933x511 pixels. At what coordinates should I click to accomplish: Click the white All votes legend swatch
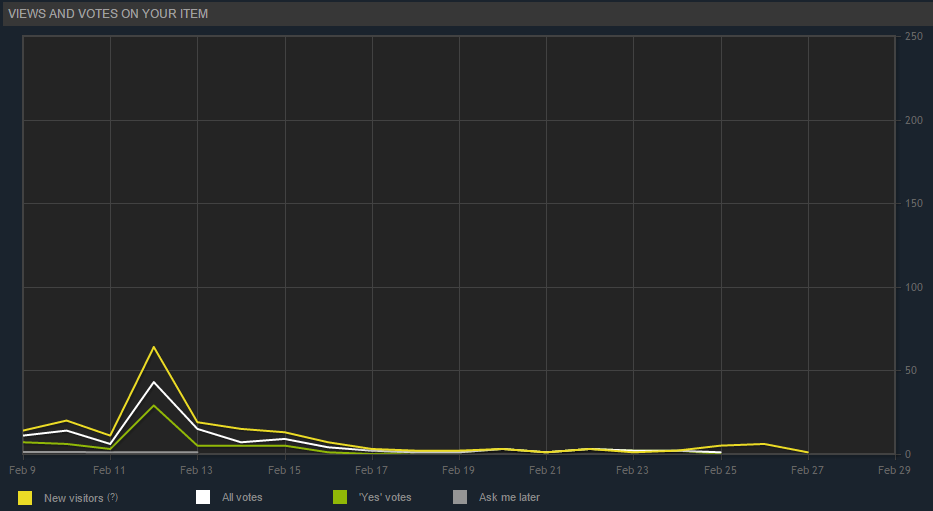point(203,497)
